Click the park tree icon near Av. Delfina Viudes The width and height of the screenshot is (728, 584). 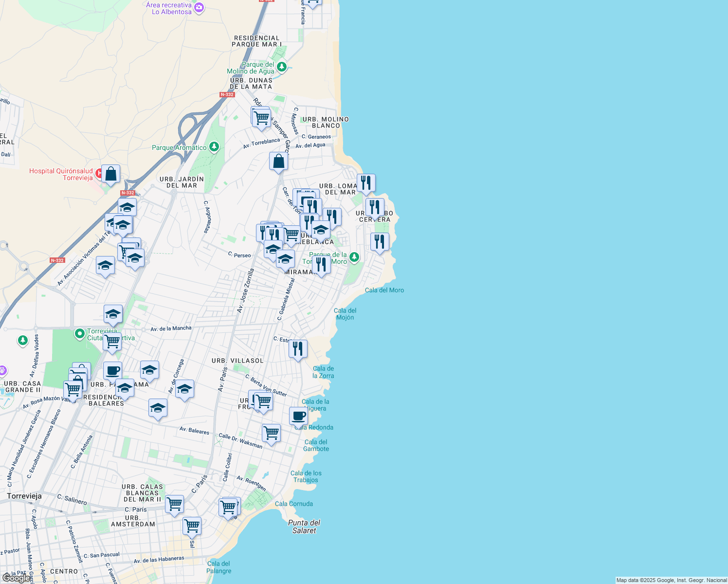point(22,341)
